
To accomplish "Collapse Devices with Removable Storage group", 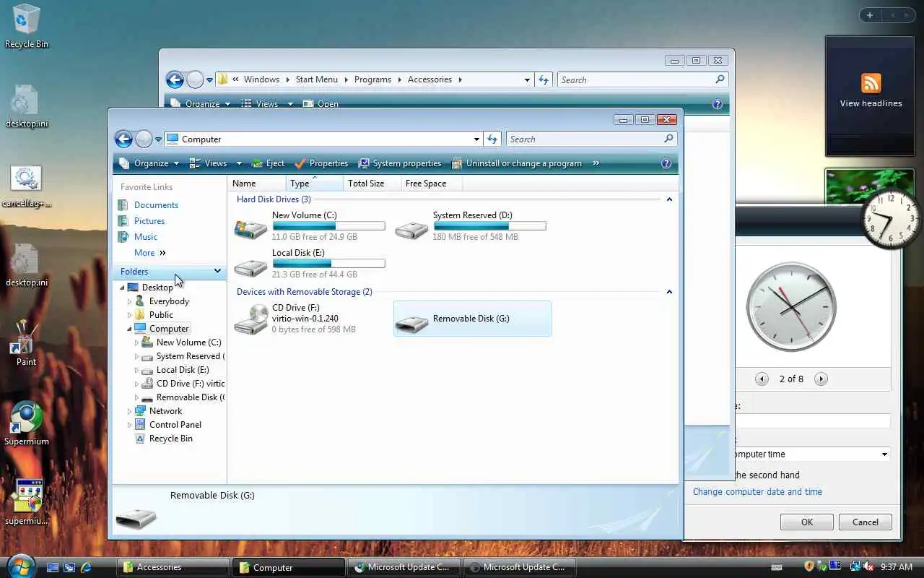I will pos(669,292).
